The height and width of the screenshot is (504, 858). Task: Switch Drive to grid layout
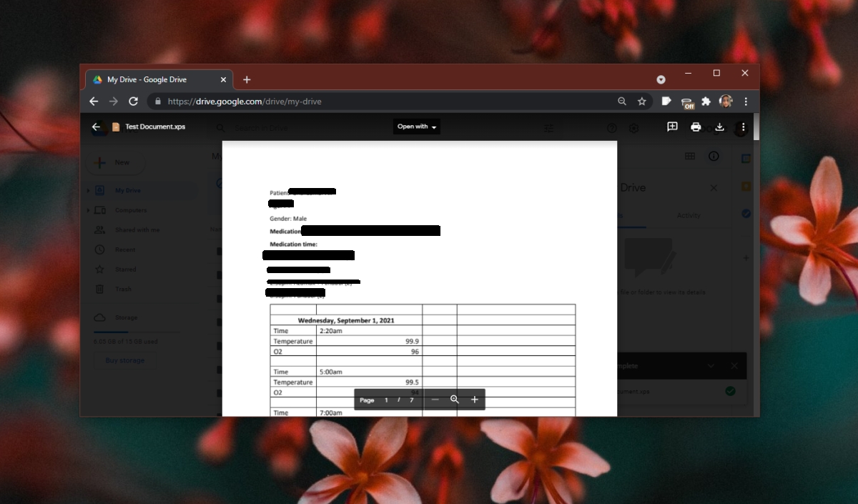click(x=690, y=156)
